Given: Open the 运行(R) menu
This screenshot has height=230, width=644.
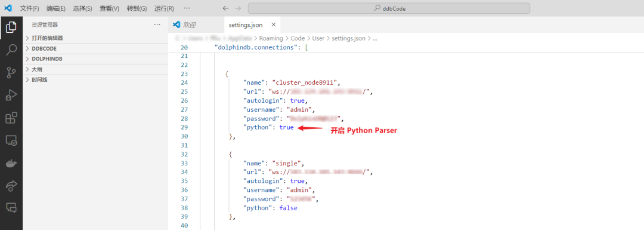Looking at the screenshot, I should tap(164, 8).
